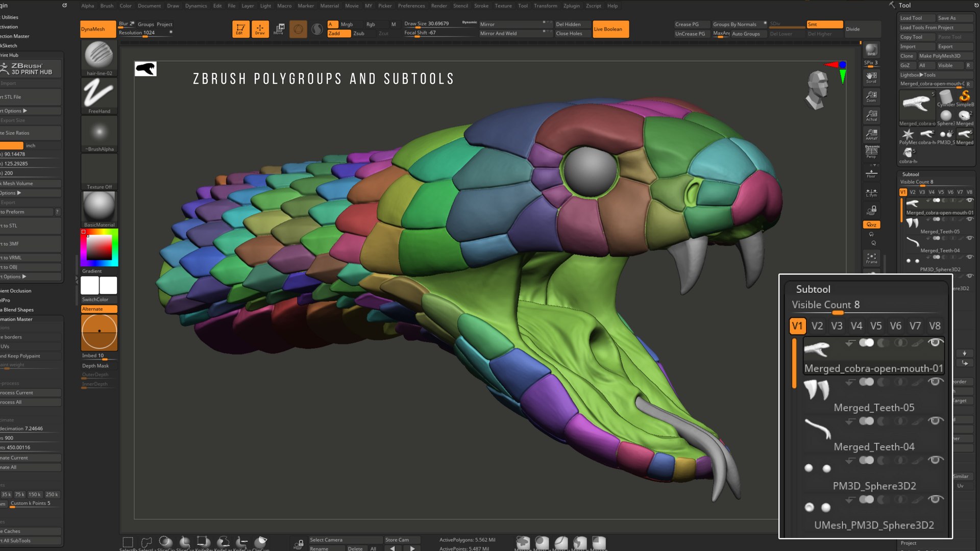980x551 pixels.
Task: Toggle the Smt smooth option
Action: tap(824, 24)
